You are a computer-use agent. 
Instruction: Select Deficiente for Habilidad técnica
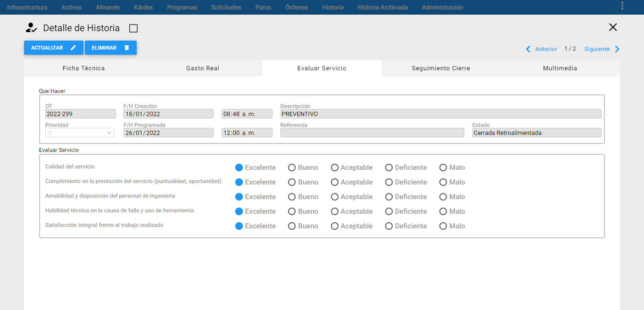click(x=389, y=211)
